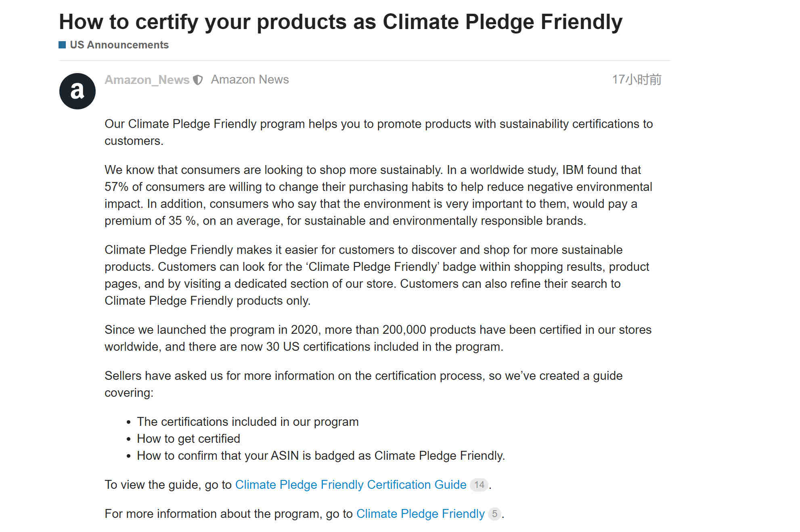This screenshot has width=800, height=532.
Task: Click the 5 click-count badge
Action: [494, 513]
